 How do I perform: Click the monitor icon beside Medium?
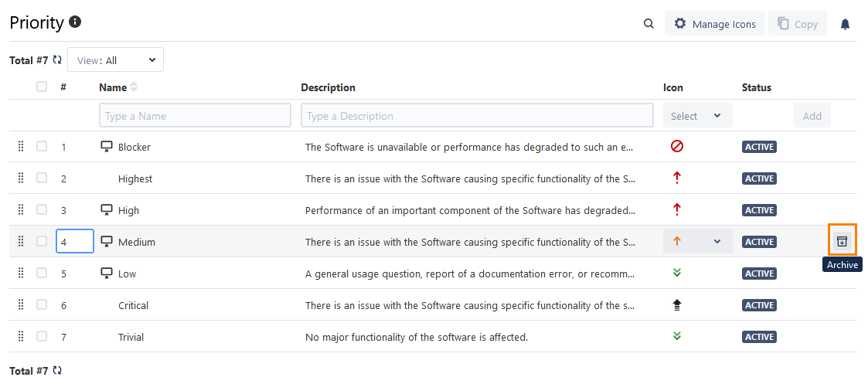coord(107,241)
